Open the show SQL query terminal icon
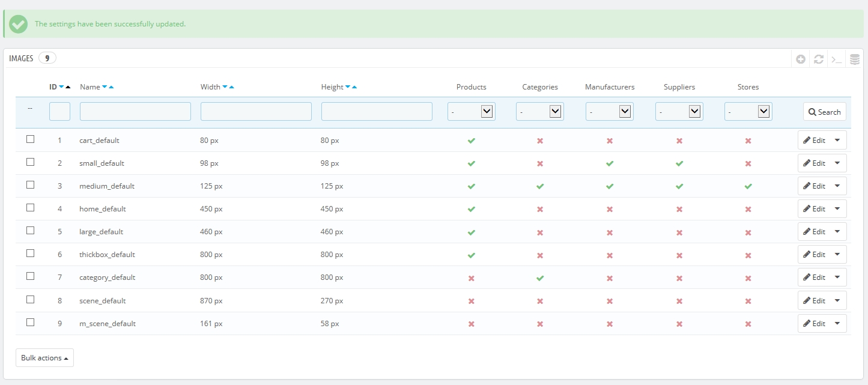 tap(836, 59)
